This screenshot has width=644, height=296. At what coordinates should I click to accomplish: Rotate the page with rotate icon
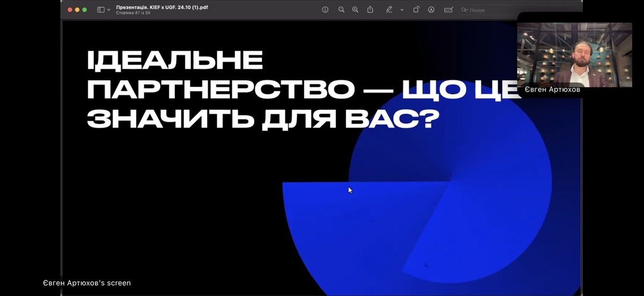pos(416,10)
